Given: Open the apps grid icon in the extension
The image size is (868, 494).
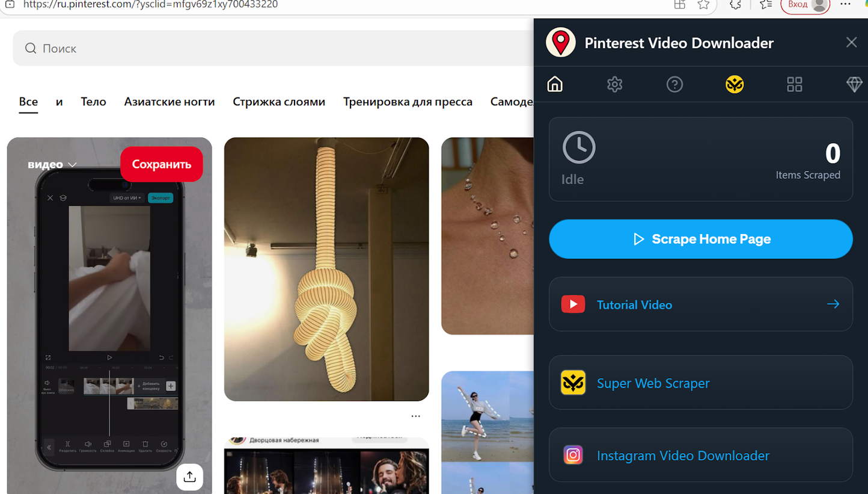Looking at the screenshot, I should (794, 84).
